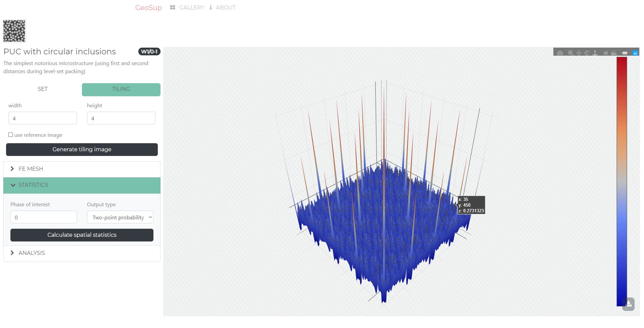Select the zoom tool in plot toolbar
This screenshot has height=328, width=644.
[x=570, y=53]
